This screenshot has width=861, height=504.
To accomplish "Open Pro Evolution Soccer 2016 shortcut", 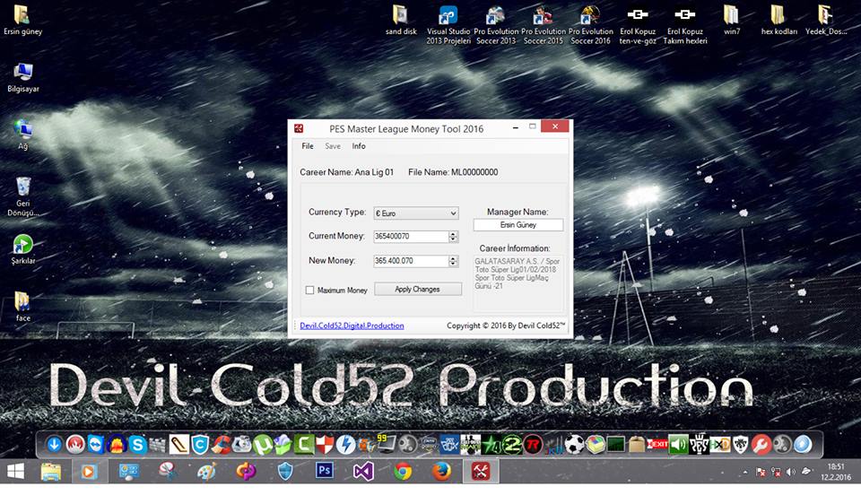I will click(590, 25).
